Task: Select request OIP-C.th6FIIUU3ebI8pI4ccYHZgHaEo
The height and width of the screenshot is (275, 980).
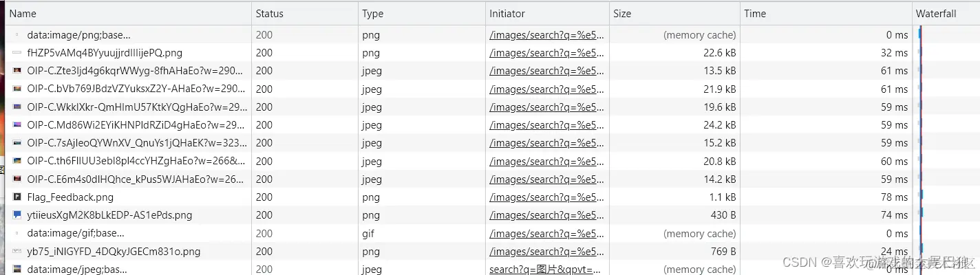Action: [136, 162]
